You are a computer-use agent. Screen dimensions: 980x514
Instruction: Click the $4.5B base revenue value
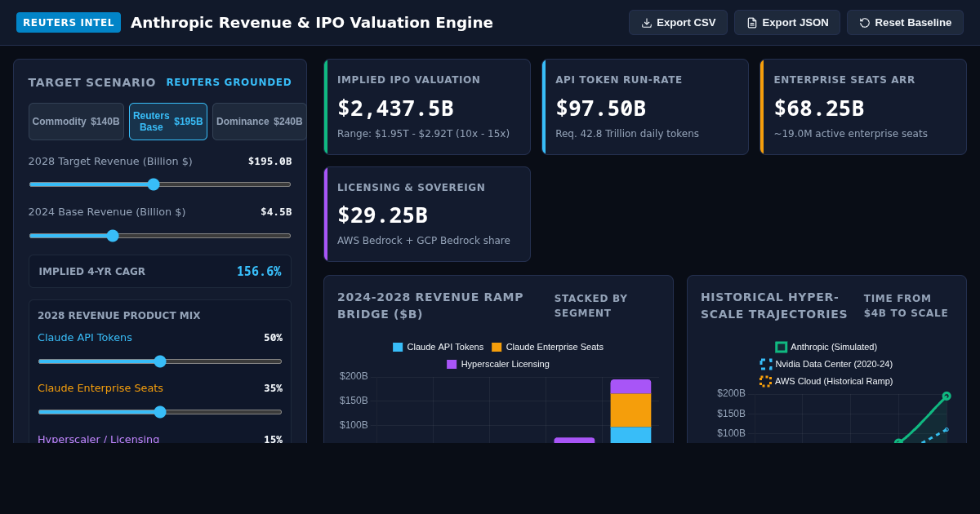click(x=276, y=212)
